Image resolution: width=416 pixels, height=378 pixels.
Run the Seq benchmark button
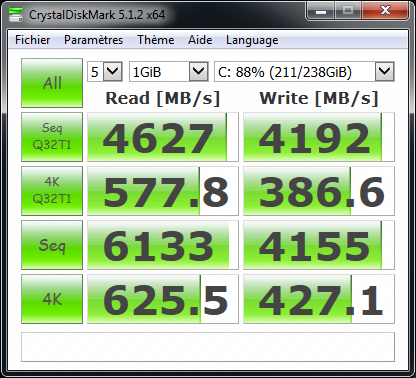[52, 245]
